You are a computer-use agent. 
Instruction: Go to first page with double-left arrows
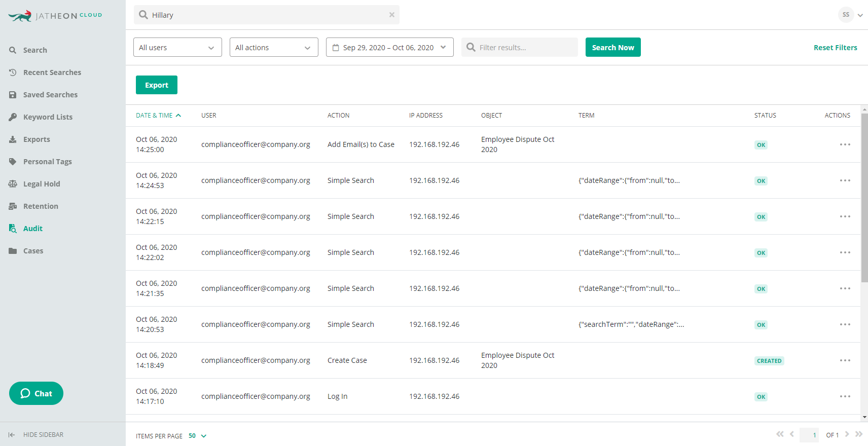(x=780, y=434)
